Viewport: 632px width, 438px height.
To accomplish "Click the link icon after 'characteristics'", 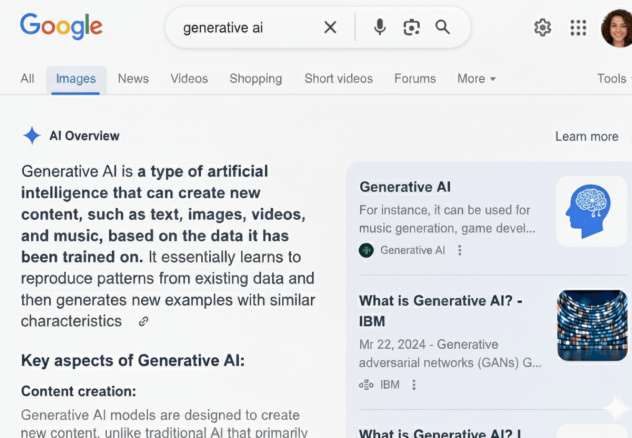I will [143, 321].
